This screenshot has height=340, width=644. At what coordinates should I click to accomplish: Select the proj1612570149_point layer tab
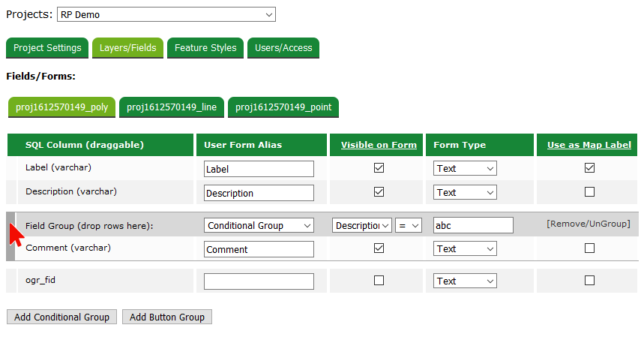(283, 107)
